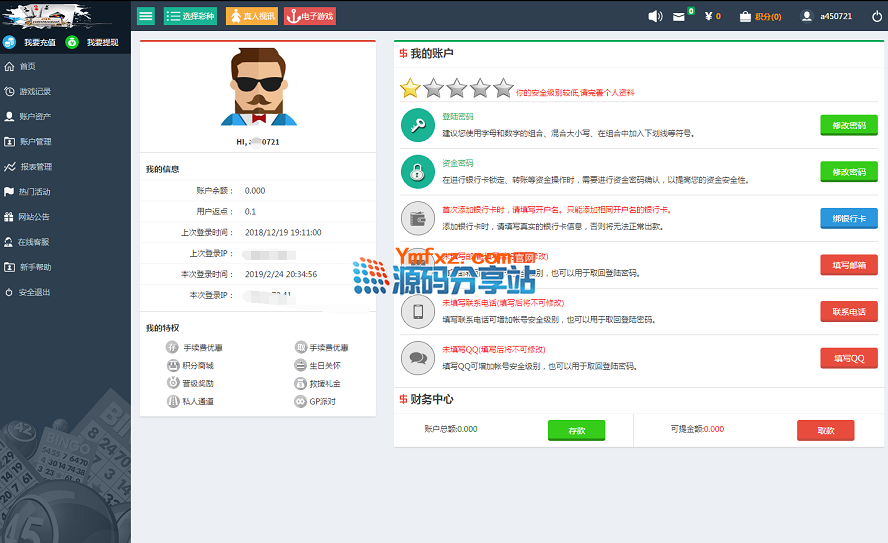
Task: Open the messages envelope icon
Action: pos(679,17)
